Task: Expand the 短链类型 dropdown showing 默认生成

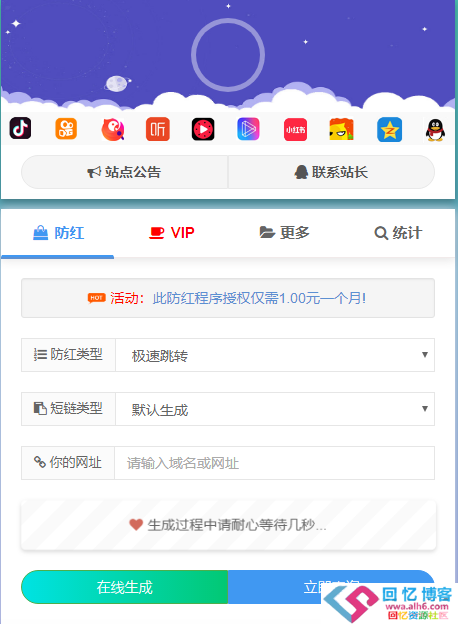Action: pos(275,409)
